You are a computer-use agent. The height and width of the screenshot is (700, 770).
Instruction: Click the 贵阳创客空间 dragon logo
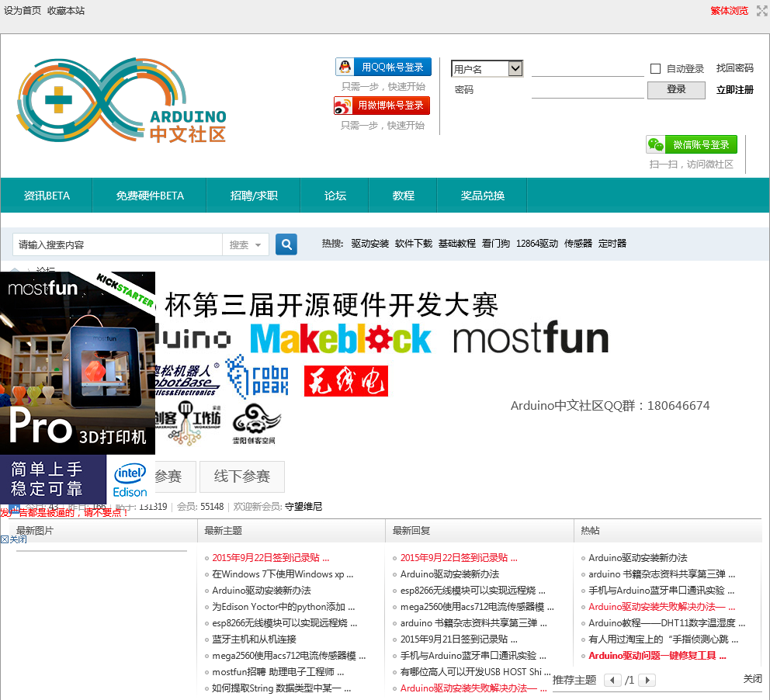256,425
